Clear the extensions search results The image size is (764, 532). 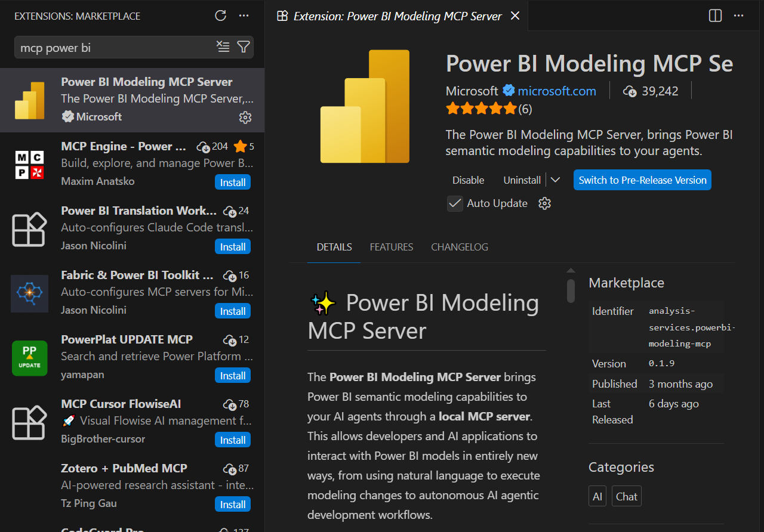223,47
